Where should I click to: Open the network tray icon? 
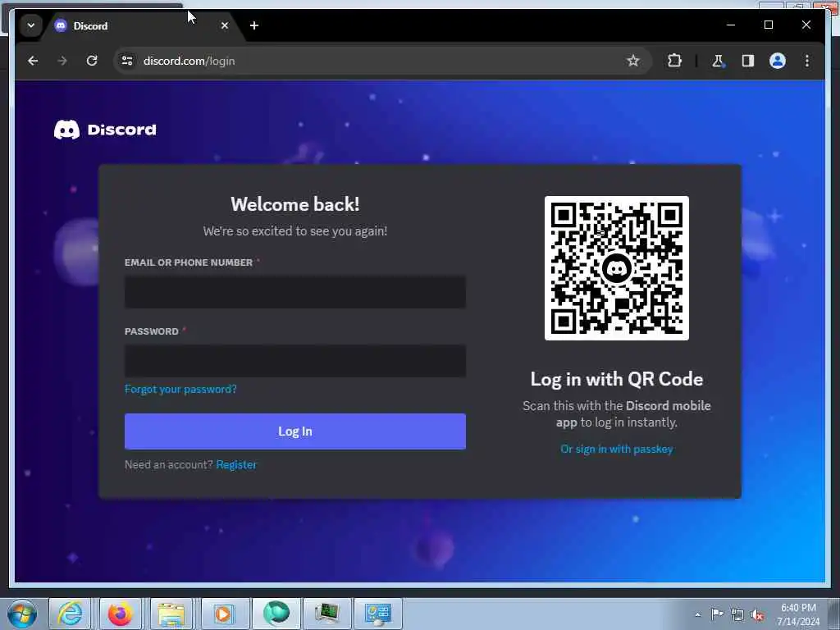pos(737,615)
